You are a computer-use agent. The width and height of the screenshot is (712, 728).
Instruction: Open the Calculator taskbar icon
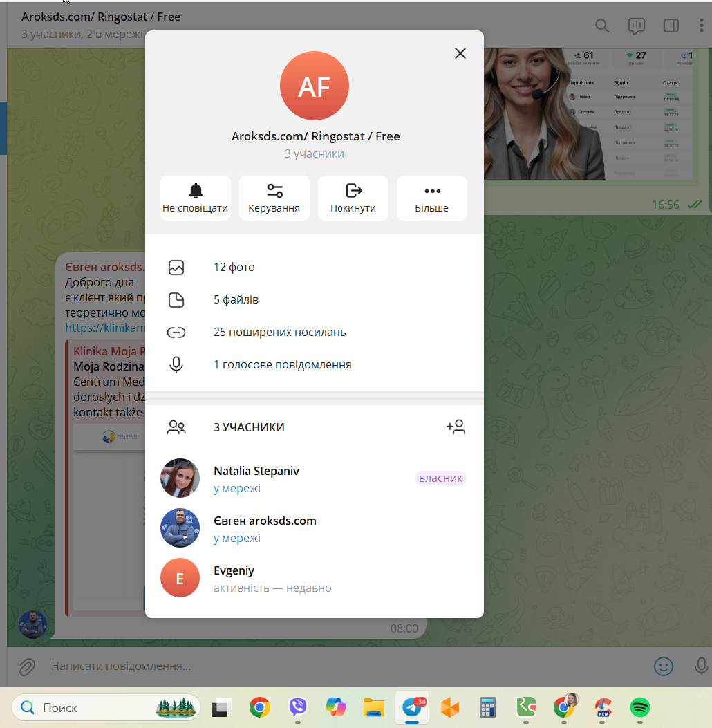[488, 707]
